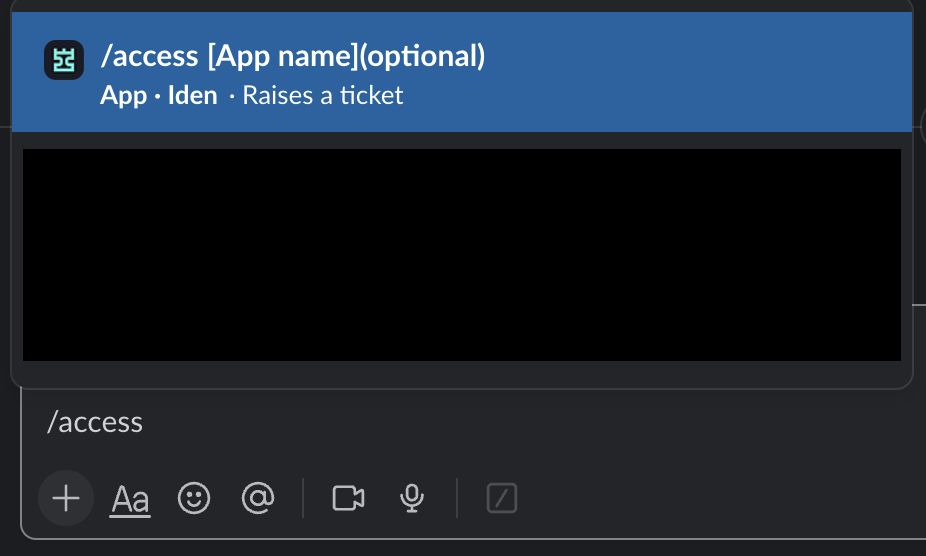Click the empty composer area beside the slash icon

point(700,498)
